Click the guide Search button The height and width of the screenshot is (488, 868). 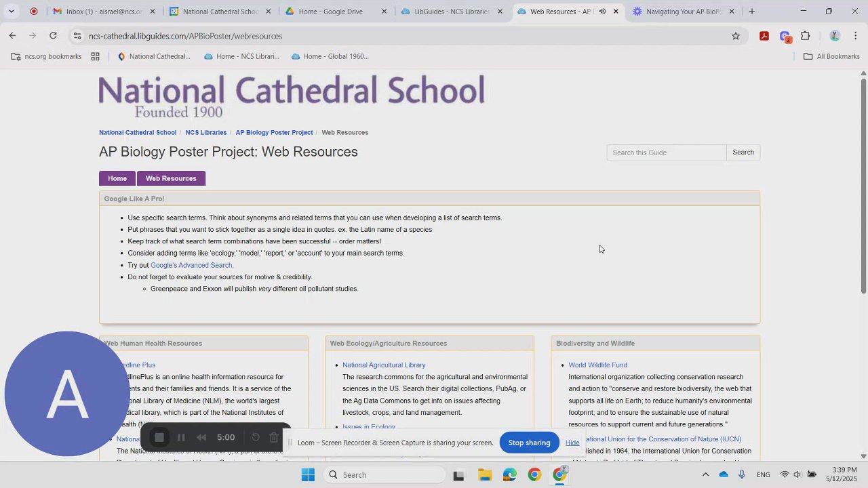coord(743,152)
